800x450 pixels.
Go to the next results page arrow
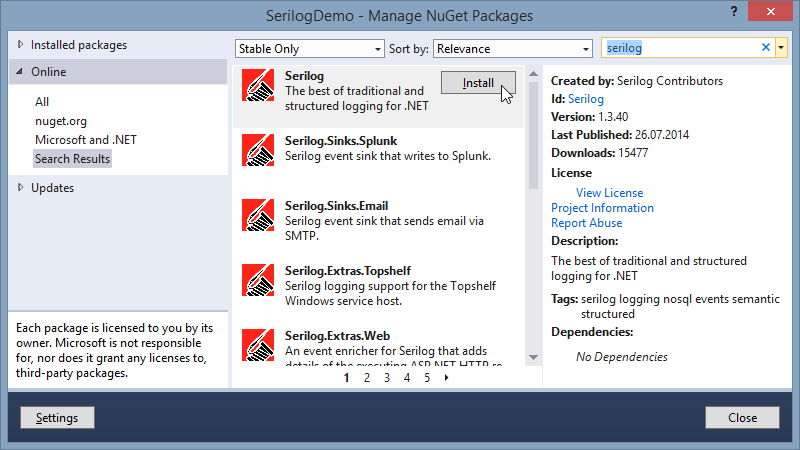pyautogui.click(x=446, y=378)
